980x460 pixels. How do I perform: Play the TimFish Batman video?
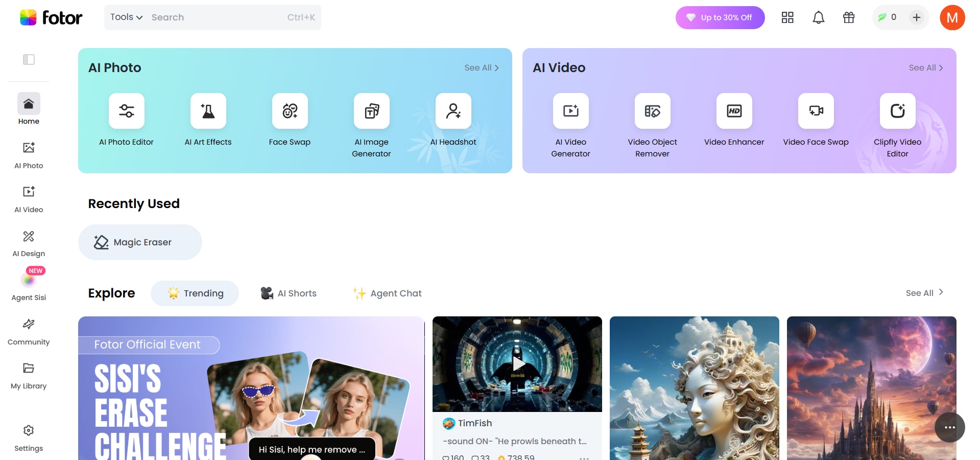pos(518,363)
